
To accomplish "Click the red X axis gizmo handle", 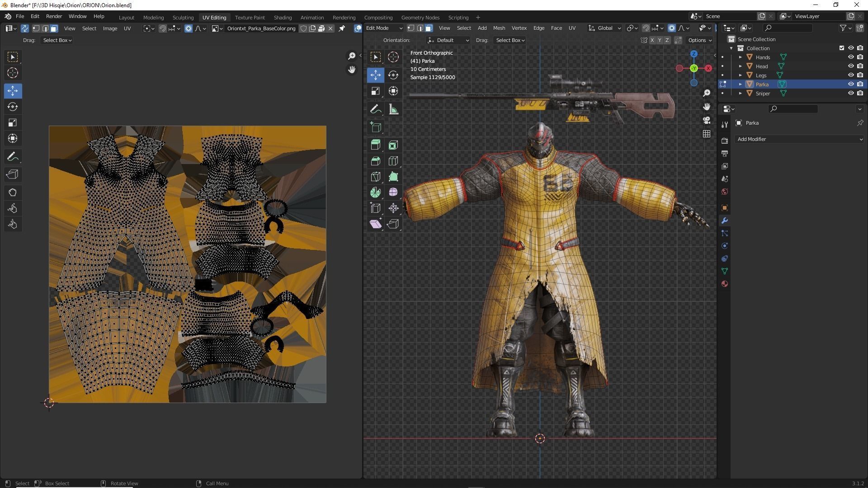I will click(708, 68).
